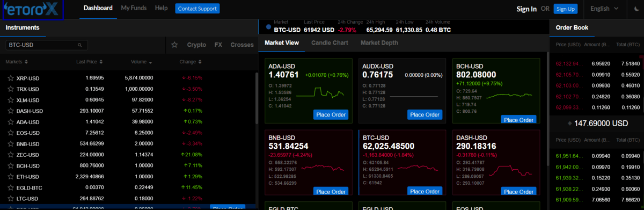Click the search magnifier icon
This screenshot has width=644, height=210.
click(80, 45)
